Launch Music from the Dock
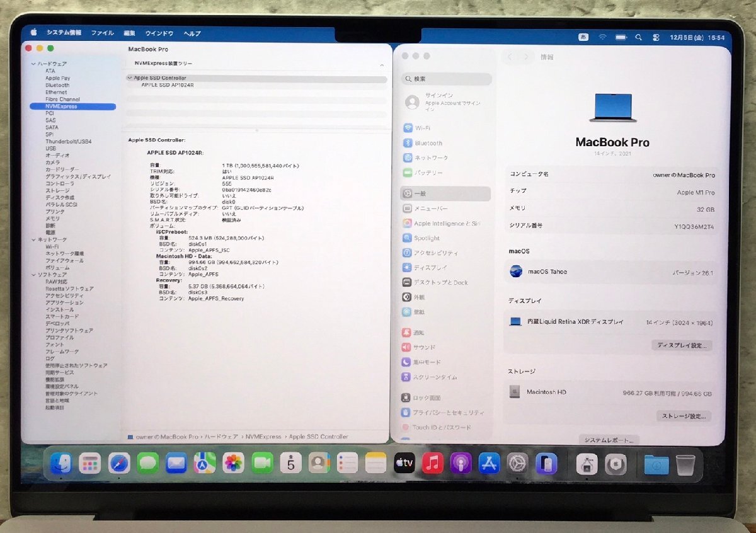Screen dimensions: 756x533 (432, 464)
